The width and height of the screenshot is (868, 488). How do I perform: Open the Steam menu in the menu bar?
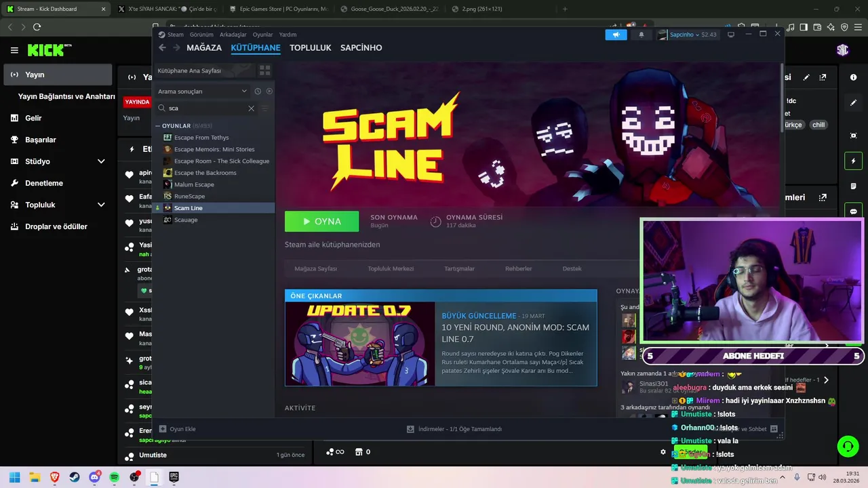(176, 35)
